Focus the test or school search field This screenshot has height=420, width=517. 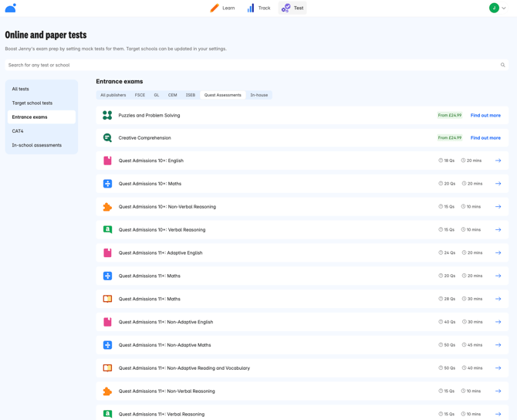coord(256,65)
